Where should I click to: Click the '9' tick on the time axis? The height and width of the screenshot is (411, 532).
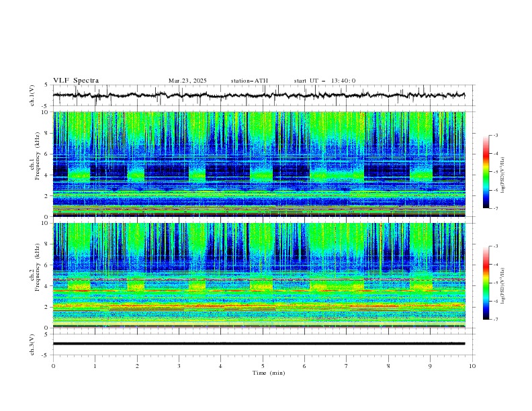(430, 366)
